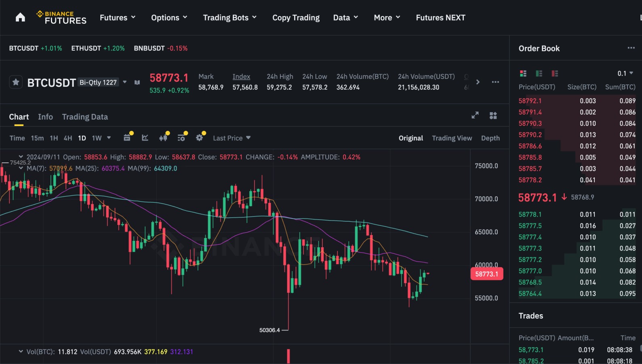642x364 pixels.
Task: Collapse the Vol(BTC) indicator legend
Action: (x=21, y=351)
